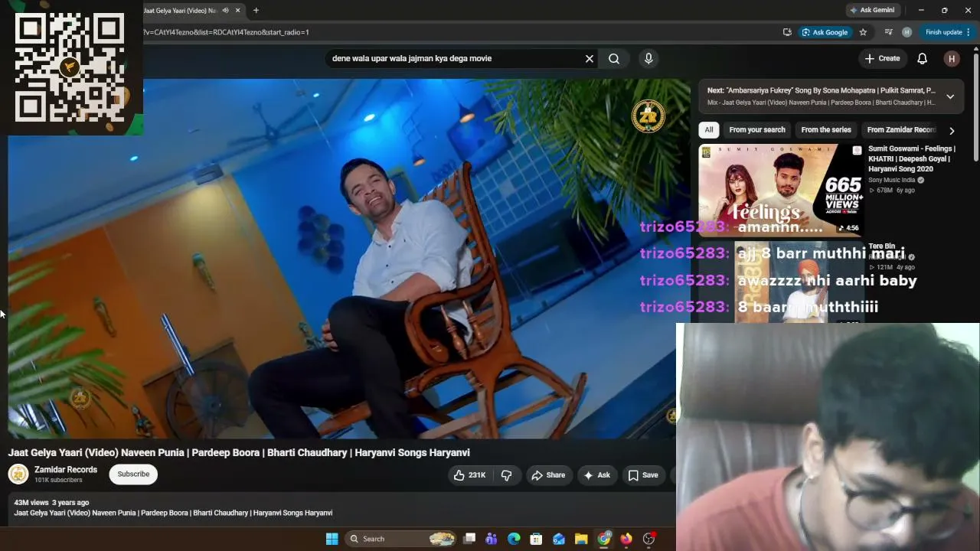Subscribe to Zamidar Records

point(133,474)
